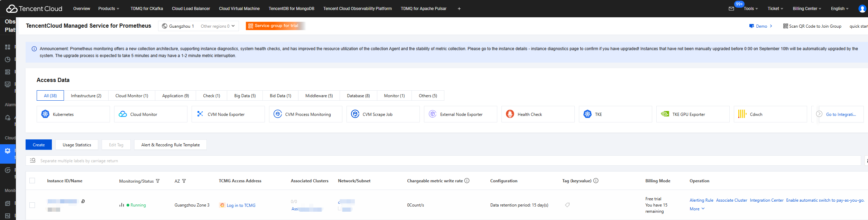Image resolution: width=868 pixels, height=220 pixels.
Task: Select the checkbox for the running instance
Action: tap(32, 205)
